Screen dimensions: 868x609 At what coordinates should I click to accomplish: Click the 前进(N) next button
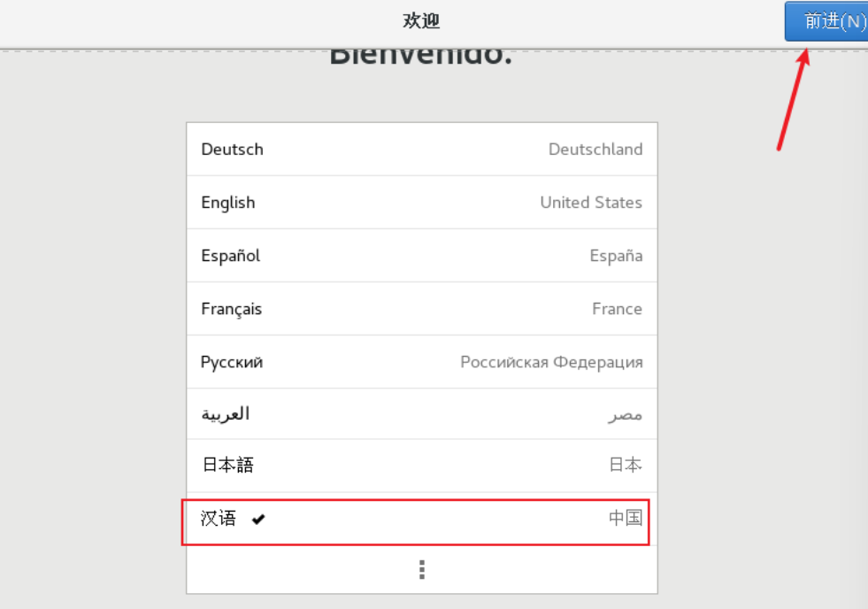coord(826,21)
